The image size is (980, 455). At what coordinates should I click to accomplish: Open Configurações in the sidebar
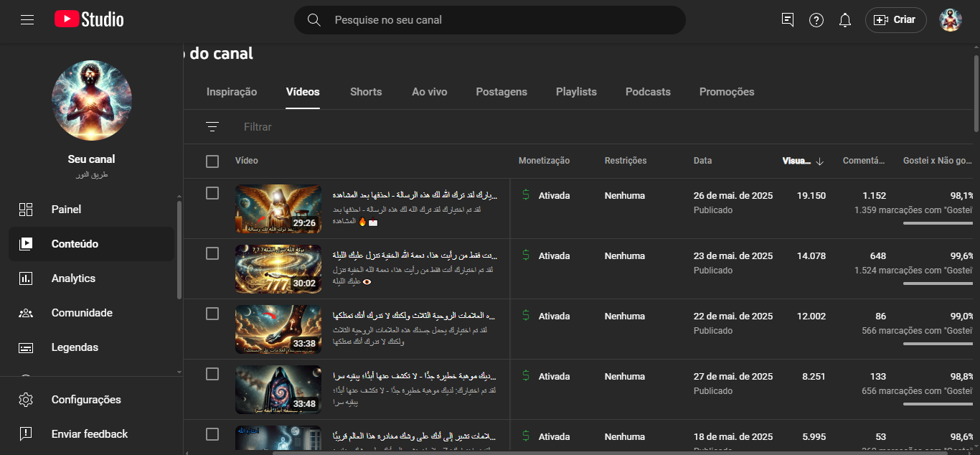pos(91,400)
